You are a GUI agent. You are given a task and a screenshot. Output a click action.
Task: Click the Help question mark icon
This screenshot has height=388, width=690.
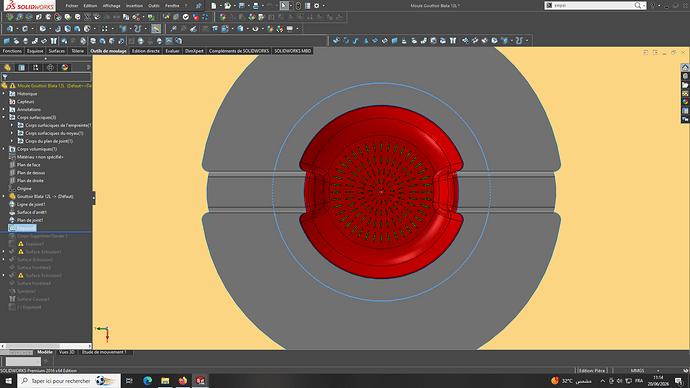(652, 6)
